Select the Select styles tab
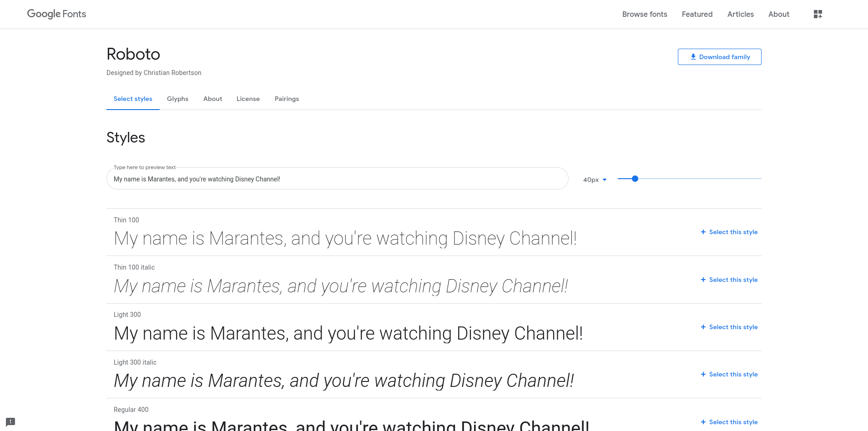Screen dimensions: 868x431 [x=133, y=99]
